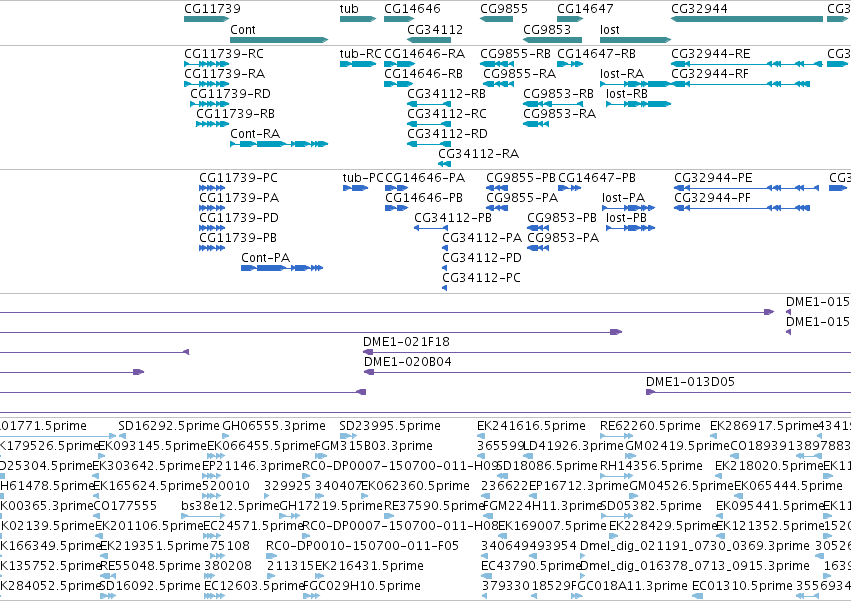This screenshot has height=601, width=851.
Task: Select the CG9853-RA transcript label
Action: [560, 114]
